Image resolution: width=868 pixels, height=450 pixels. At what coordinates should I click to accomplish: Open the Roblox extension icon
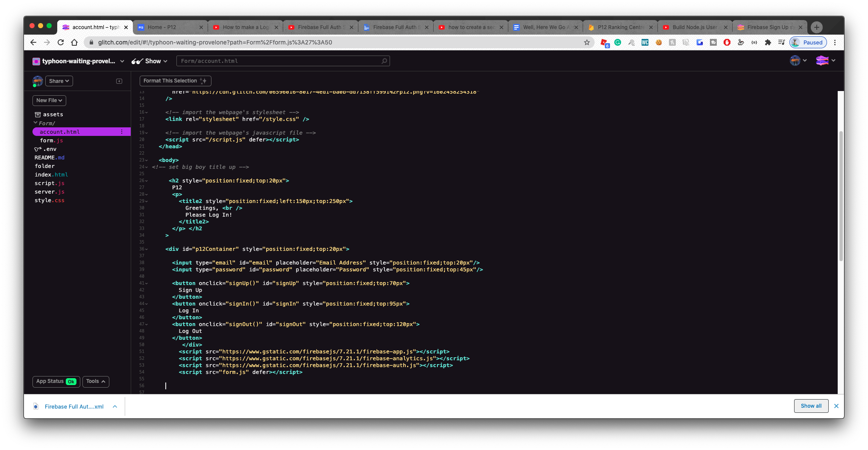pos(604,42)
